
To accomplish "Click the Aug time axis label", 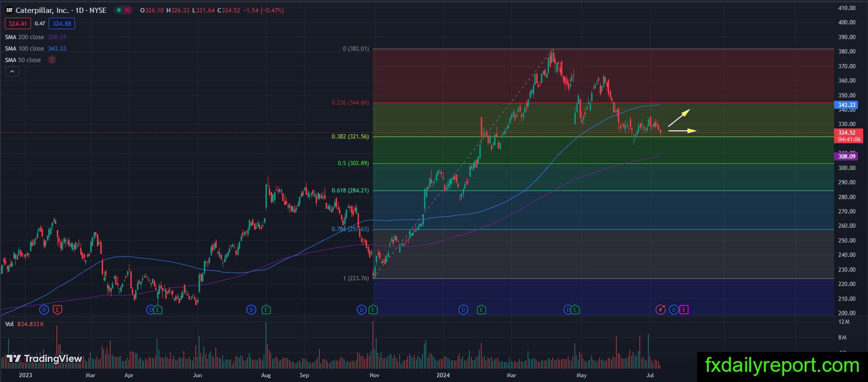I will click(x=266, y=375).
